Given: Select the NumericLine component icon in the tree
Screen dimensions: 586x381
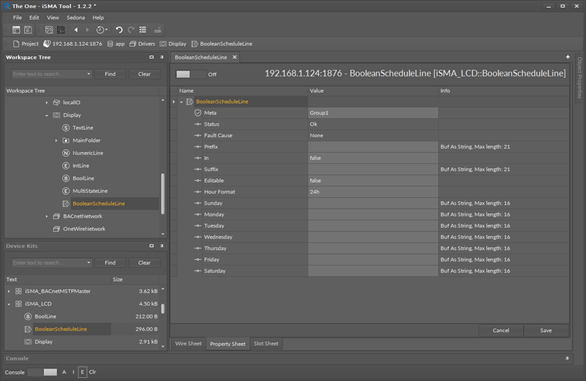Looking at the screenshot, I should point(66,153).
